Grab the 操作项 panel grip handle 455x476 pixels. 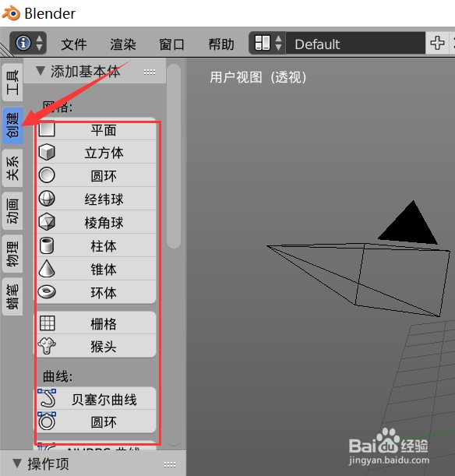click(170, 464)
